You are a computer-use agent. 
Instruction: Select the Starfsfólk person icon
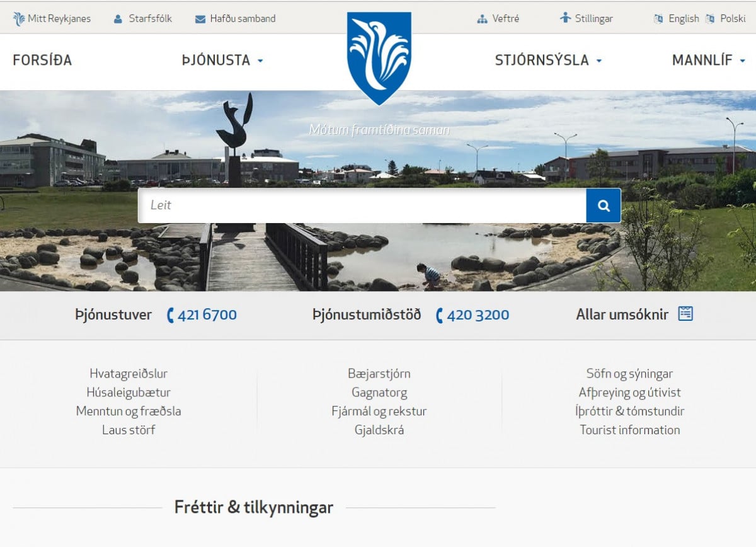[118, 19]
